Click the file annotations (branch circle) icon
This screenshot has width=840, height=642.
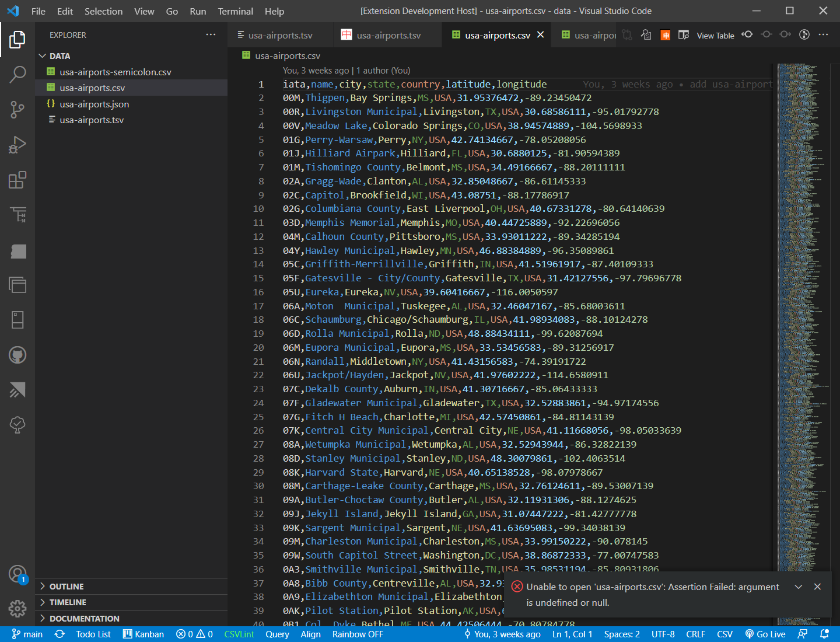pos(804,34)
